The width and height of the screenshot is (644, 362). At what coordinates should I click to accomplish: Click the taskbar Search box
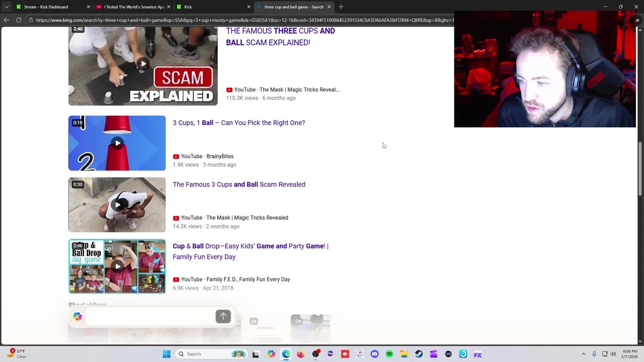coord(212,354)
